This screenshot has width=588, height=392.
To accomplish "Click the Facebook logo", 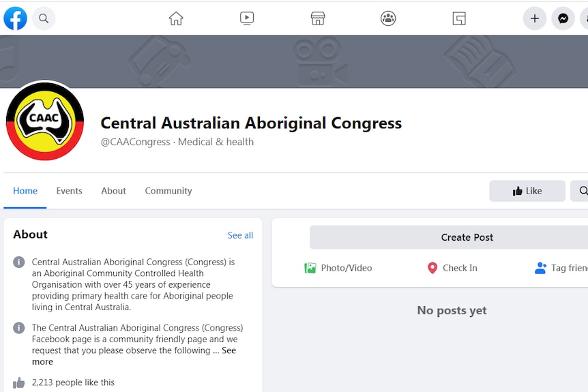I will tap(16, 18).
